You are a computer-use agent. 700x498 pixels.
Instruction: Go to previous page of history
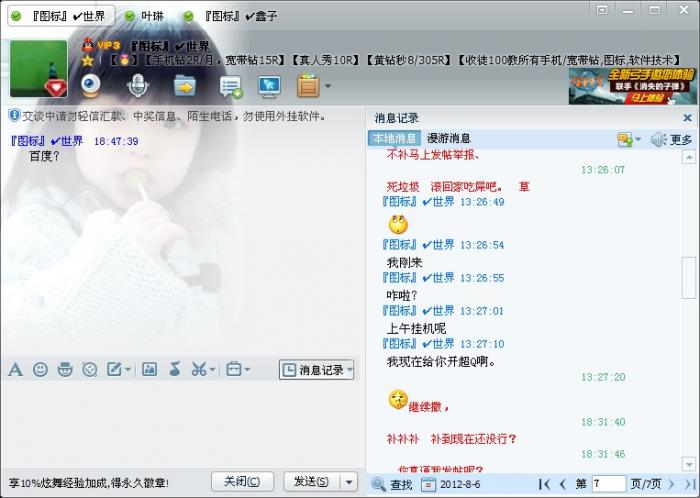coord(562,484)
